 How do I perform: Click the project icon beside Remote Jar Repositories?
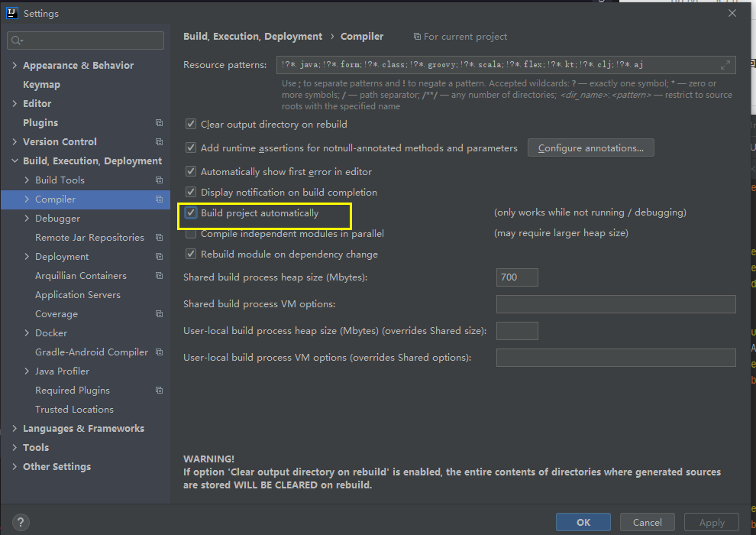click(159, 238)
